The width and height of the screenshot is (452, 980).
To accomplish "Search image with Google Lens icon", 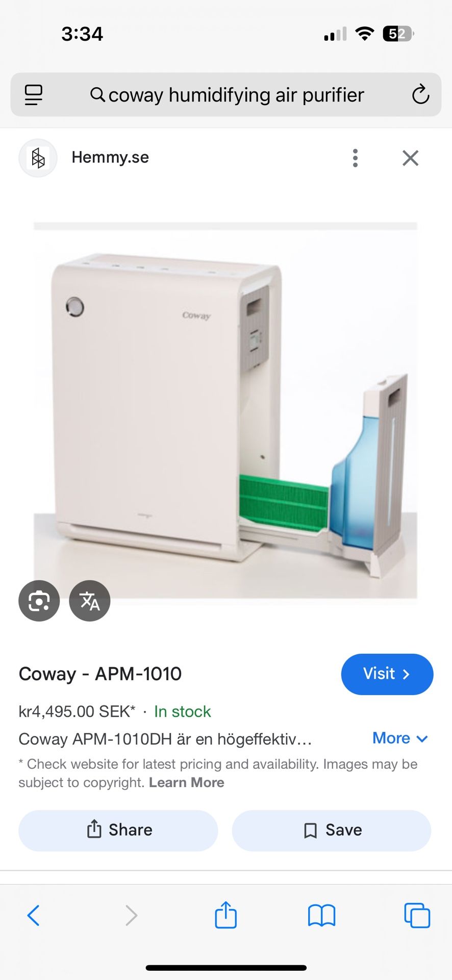I will (x=39, y=601).
